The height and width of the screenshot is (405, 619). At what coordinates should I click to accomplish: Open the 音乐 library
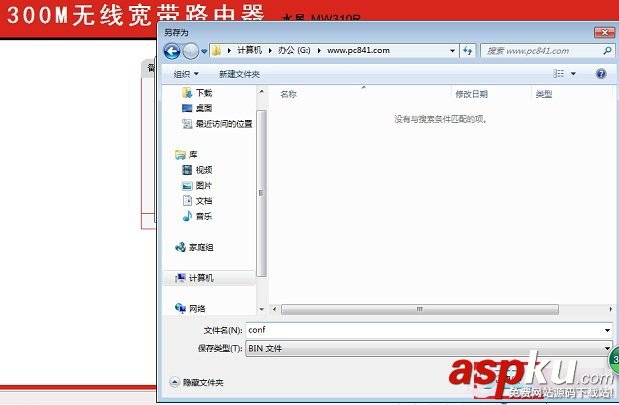[204, 216]
